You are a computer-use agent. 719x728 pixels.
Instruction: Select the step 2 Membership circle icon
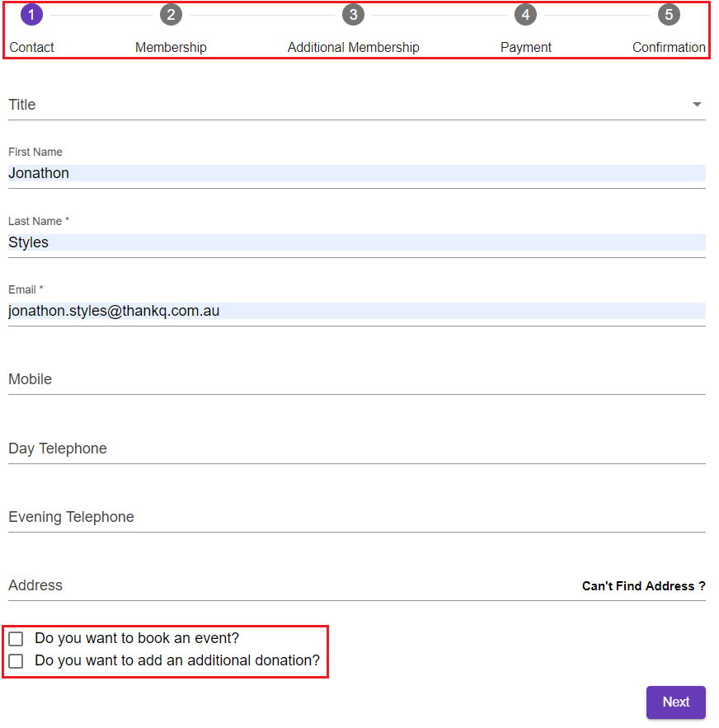click(171, 14)
